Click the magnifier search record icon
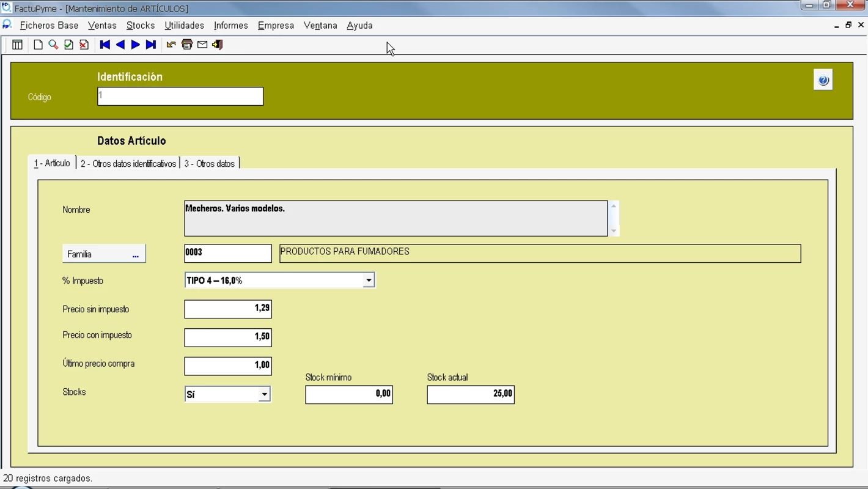868x489 pixels. [53, 45]
